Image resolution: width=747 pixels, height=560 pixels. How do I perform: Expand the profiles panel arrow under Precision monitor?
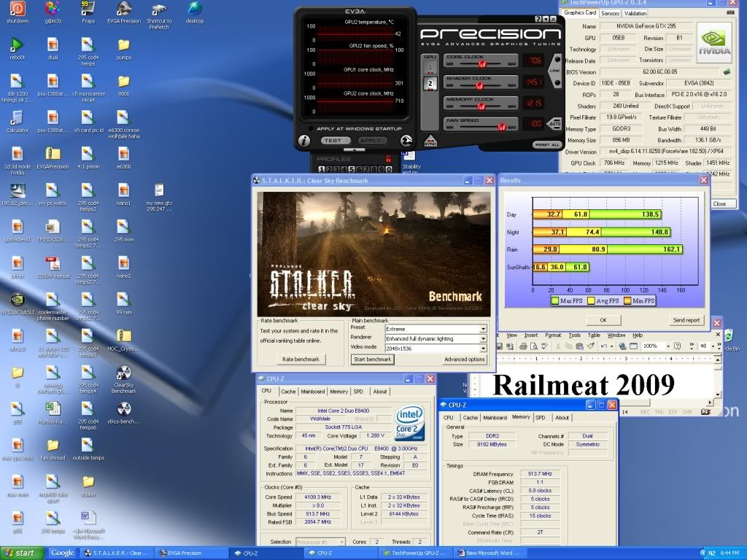pyautogui.click(x=354, y=149)
